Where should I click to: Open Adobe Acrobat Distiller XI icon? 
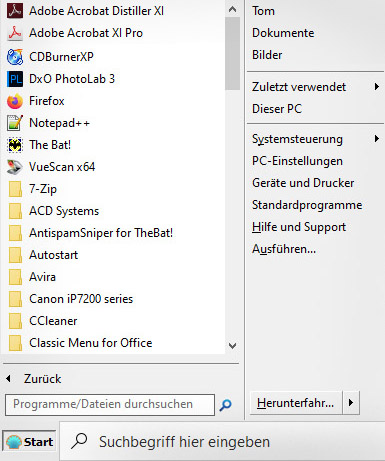click(15, 11)
